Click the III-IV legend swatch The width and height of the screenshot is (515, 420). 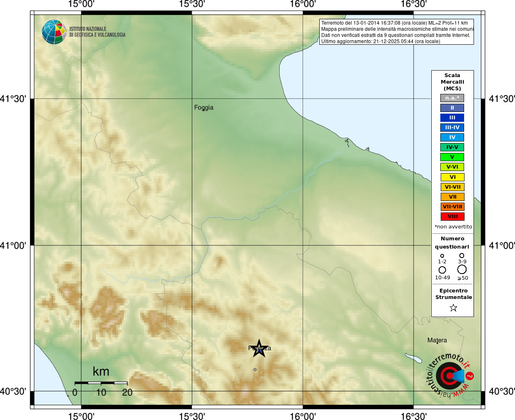pyautogui.click(x=452, y=128)
